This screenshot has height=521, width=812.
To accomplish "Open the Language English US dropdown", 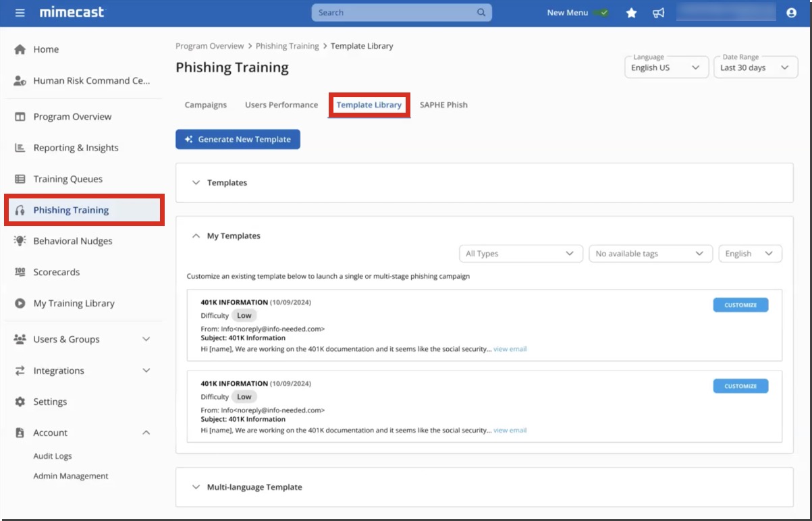I will [x=666, y=67].
